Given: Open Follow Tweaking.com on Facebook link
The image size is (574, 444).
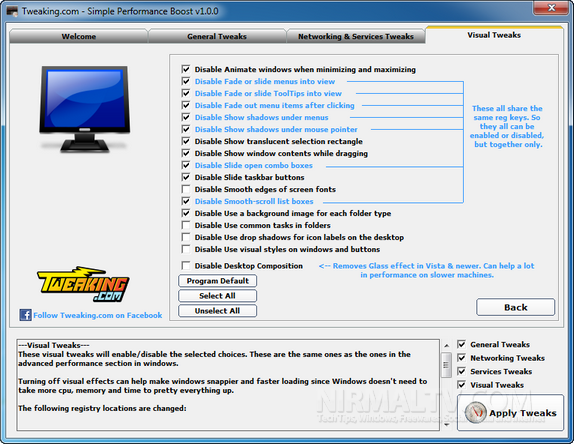Looking at the screenshot, I should [97, 315].
